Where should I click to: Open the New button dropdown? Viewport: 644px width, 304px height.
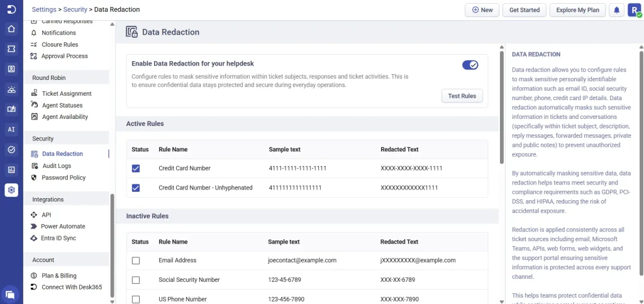click(482, 10)
